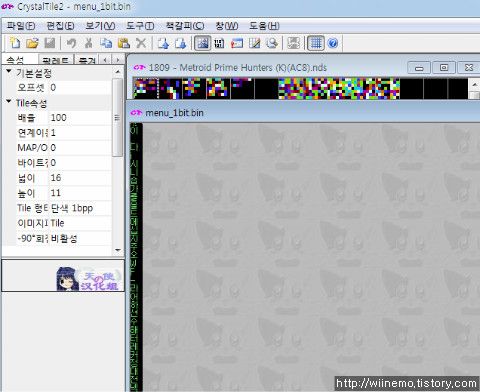Viewport: 480px width, 392px height.
Task: Click the New file toolbar icon
Action: coord(15,43)
